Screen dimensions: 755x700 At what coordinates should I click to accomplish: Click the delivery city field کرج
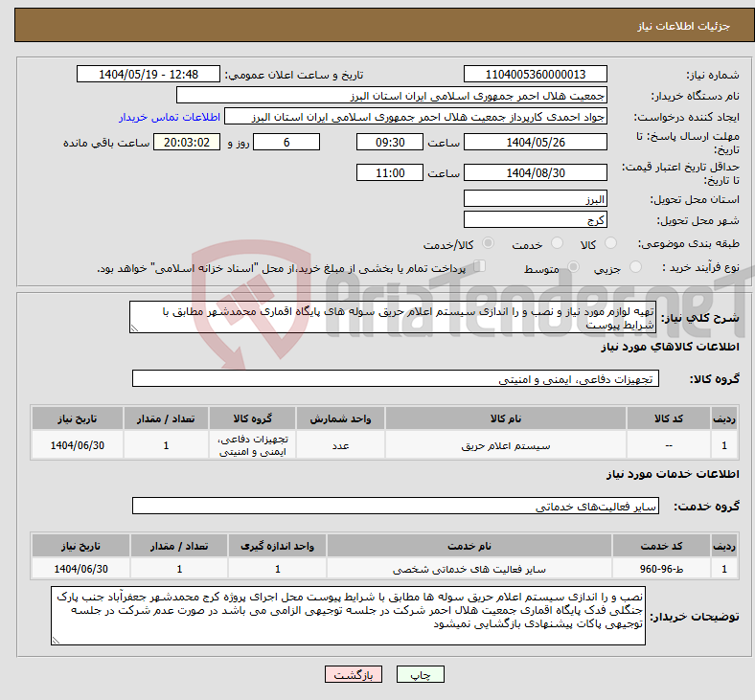535,219
